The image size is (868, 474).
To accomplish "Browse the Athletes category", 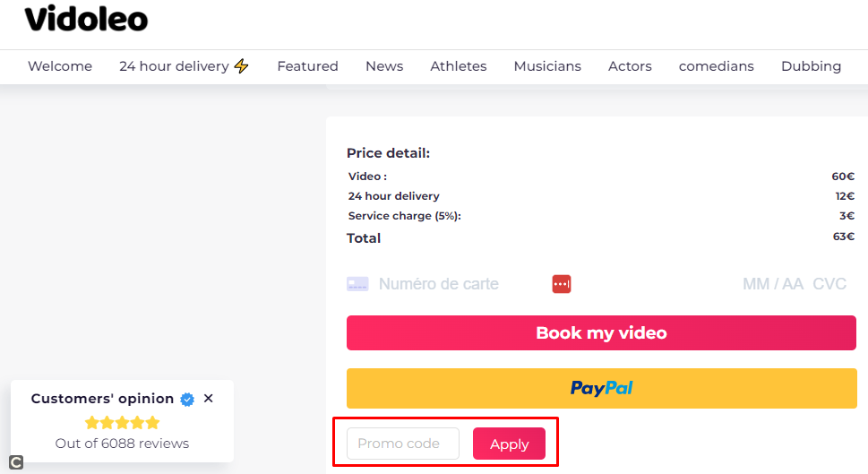I will pyautogui.click(x=459, y=66).
